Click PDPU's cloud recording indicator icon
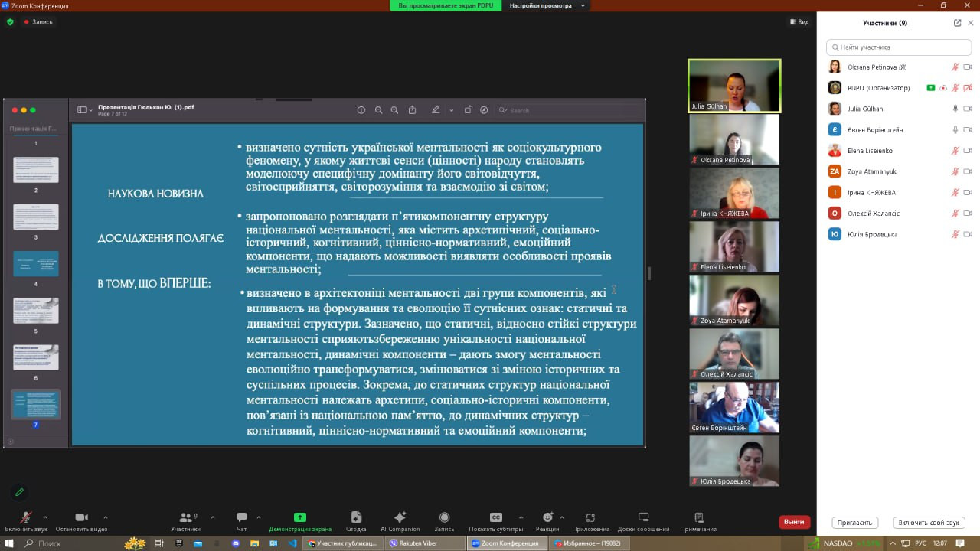The width and height of the screenshot is (980, 551). pyautogui.click(x=943, y=88)
